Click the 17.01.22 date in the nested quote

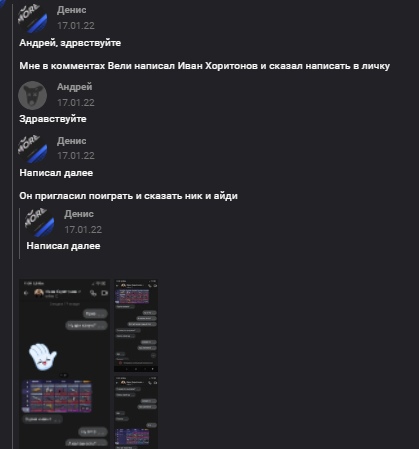pyautogui.click(x=83, y=230)
